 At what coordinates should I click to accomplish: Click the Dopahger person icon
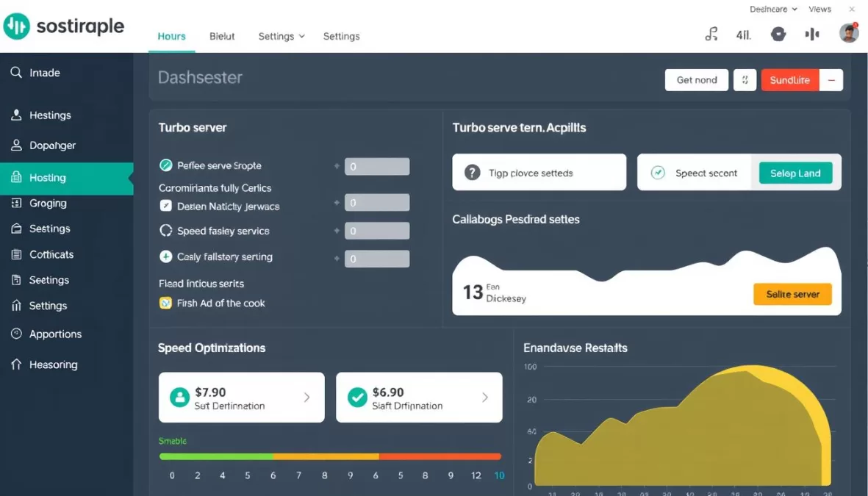tap(16, 145)
